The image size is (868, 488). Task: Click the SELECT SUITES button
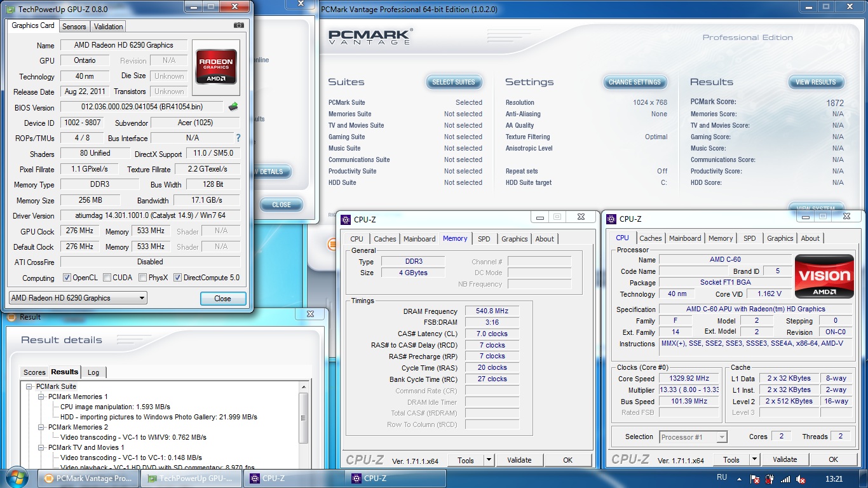(x=454, y=82)
